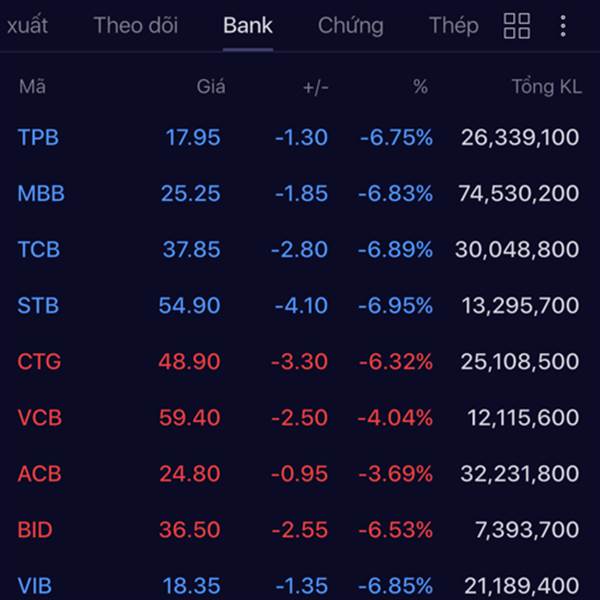The height and width of the screenshot is (600, 600).
Task: Switch to the Chứng tab
Action: tap(350, 26)
